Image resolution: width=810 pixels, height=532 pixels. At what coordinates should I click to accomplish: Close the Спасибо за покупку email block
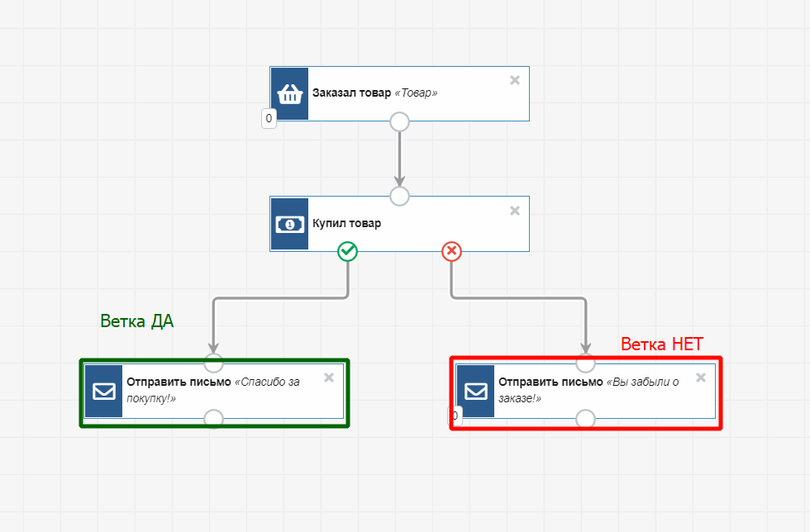(x=329, y=378)
